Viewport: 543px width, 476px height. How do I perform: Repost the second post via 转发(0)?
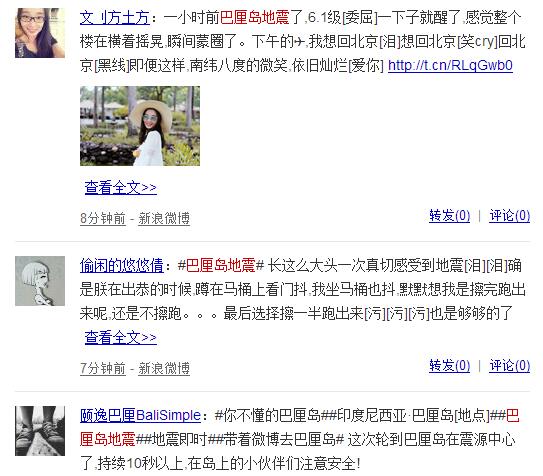tap(449, 366)
